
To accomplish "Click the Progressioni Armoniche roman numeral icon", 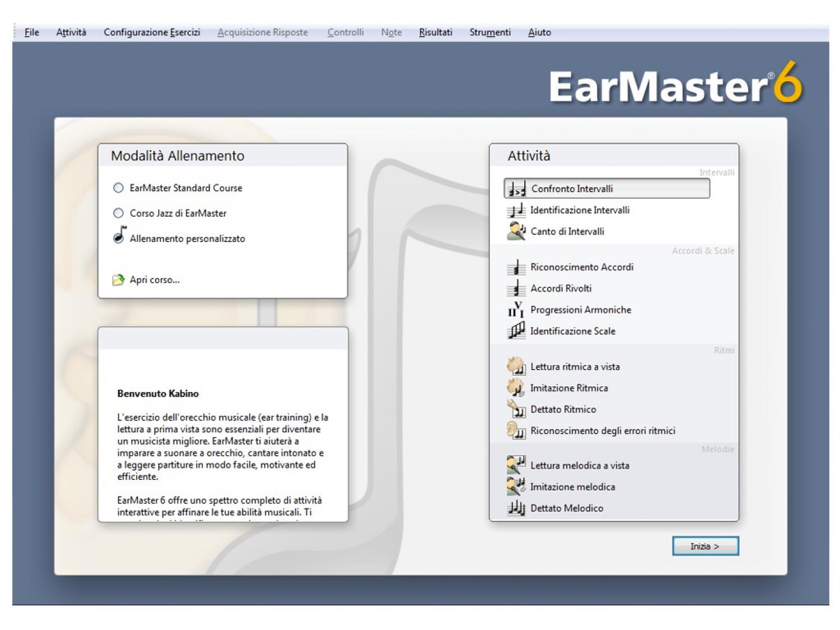I will [516, 310].
